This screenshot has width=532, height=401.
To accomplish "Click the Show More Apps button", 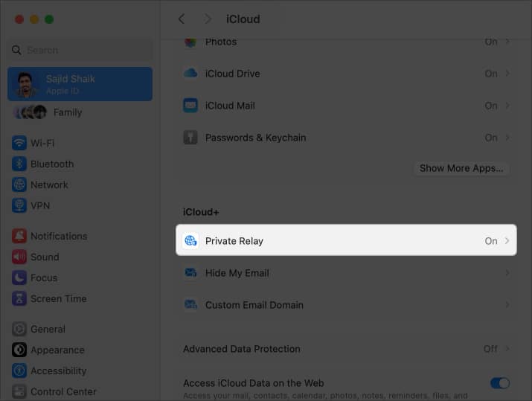I will coord(461,168).
